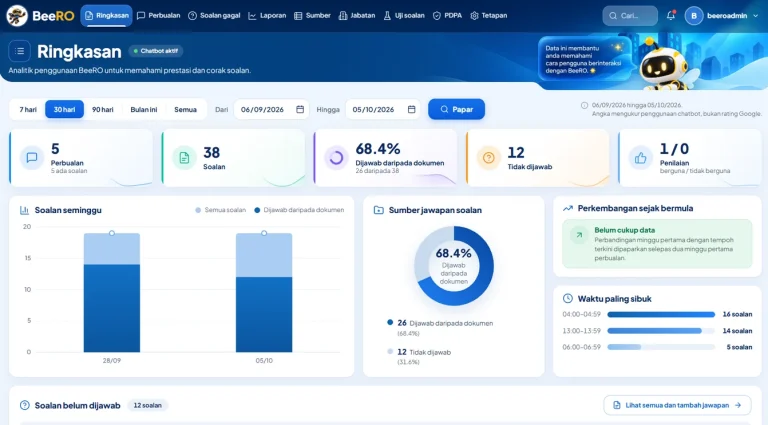Select the Bulan ini range
The height and width of the screenshot is (425, 768).
(144, 109)
